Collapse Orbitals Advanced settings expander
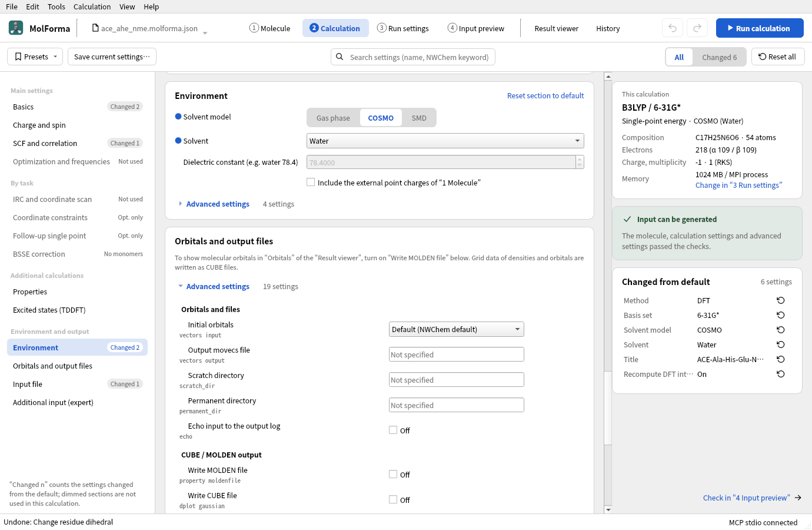Screen dimensions: 812x530 214,286
